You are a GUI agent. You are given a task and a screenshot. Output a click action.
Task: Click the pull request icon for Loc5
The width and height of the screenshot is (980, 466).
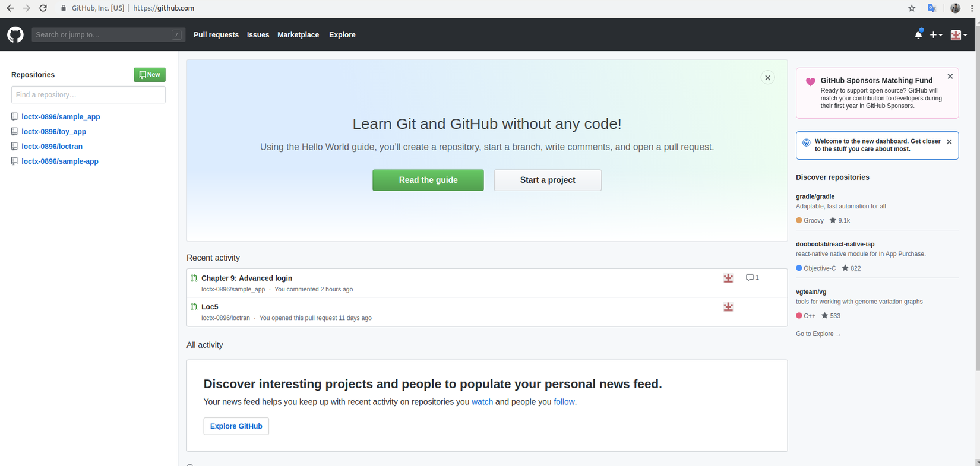point(194,307)
